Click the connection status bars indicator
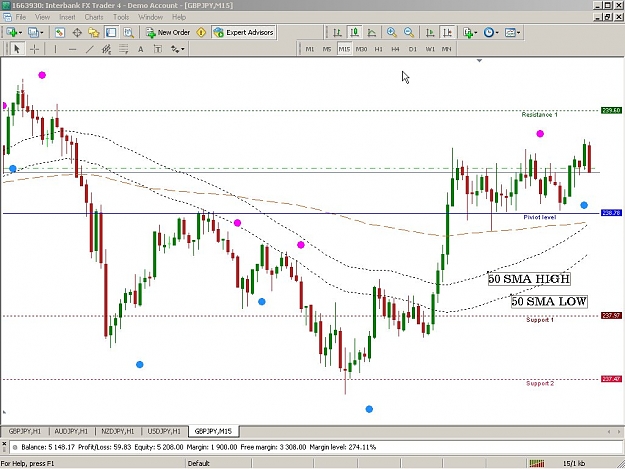The height and width of the screenshot is (469, 625). [x=537, y=463]
